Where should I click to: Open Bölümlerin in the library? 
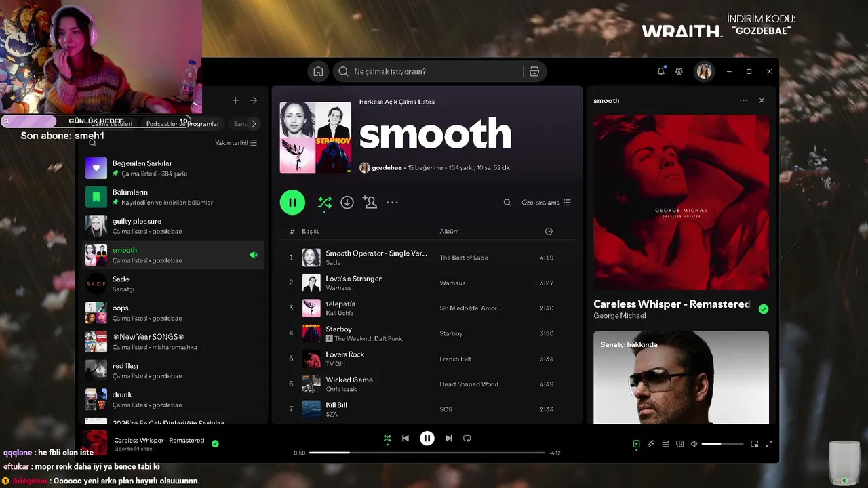pyautogui.click(x=173, y=197)
